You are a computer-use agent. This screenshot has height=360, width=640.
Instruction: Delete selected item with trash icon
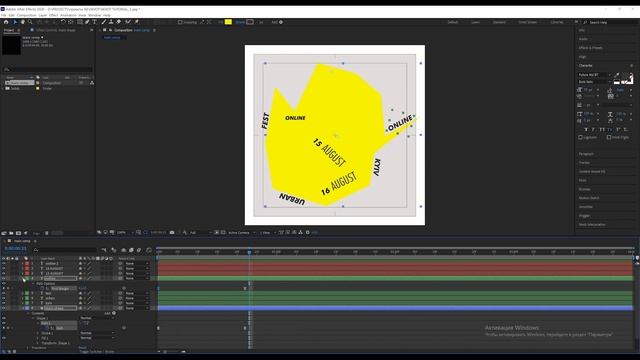pos(47,233)
